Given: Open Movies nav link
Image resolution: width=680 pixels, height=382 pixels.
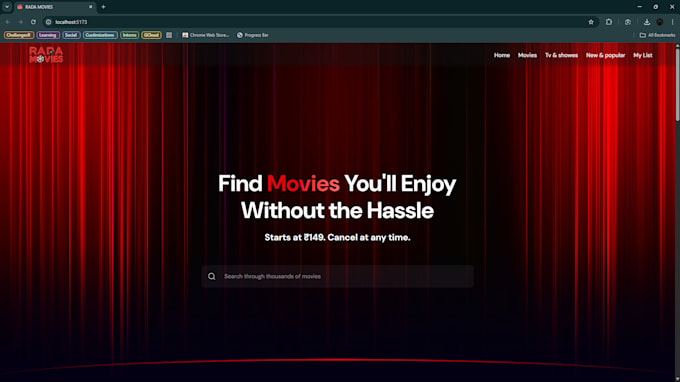Looking at the screenshot, I should (x=527, y=55).
